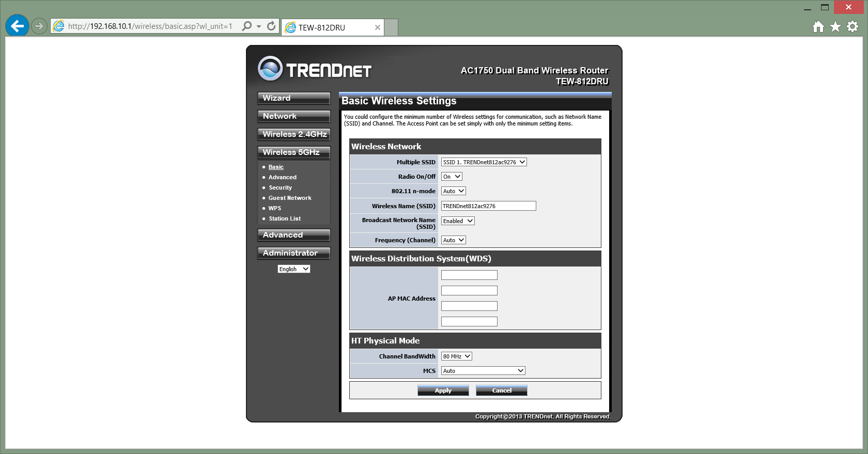Screen dimensions: 868x454
Task: Click the Cancel button
Action: [502, 390]
